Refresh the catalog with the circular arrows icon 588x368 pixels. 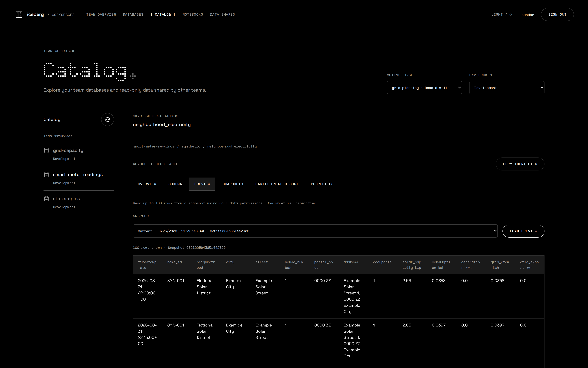tap(107, 120)
